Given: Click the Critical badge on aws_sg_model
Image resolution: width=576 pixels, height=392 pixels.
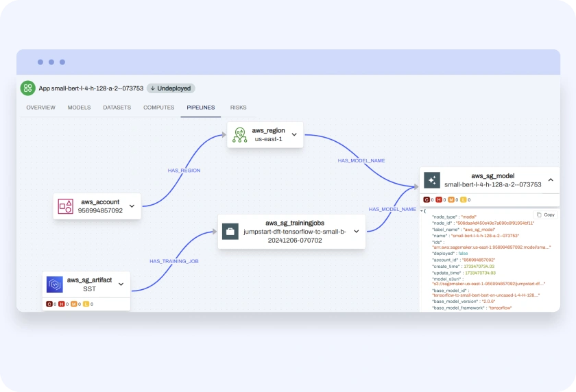Looking at the screenshot, I should 427,199.
